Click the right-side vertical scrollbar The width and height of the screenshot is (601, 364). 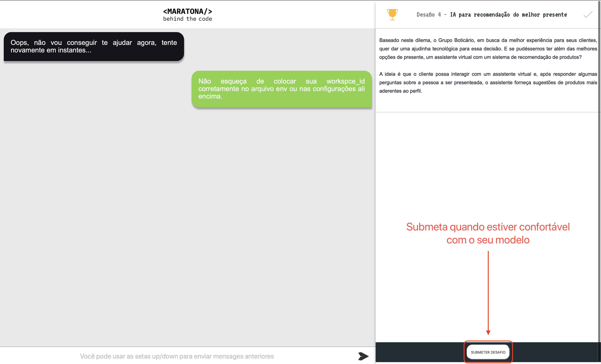click(599, 171)
